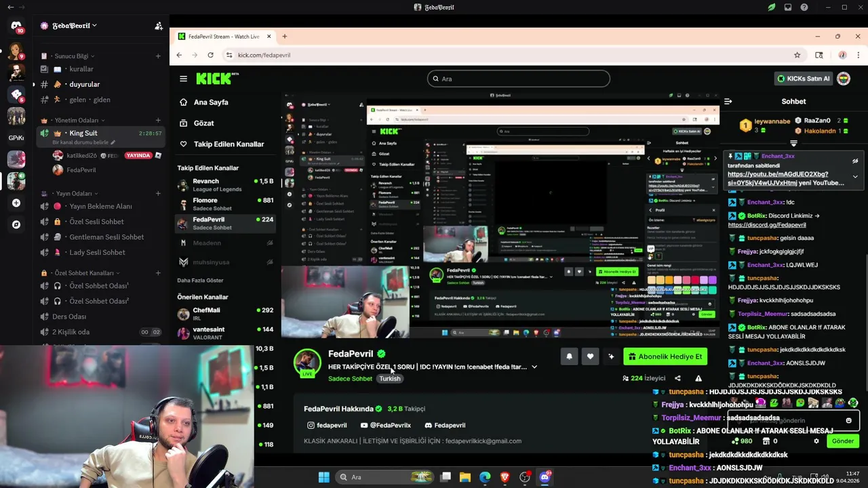Open emoji picker in chat input
The image size is (868, 488).
point(848,420)
